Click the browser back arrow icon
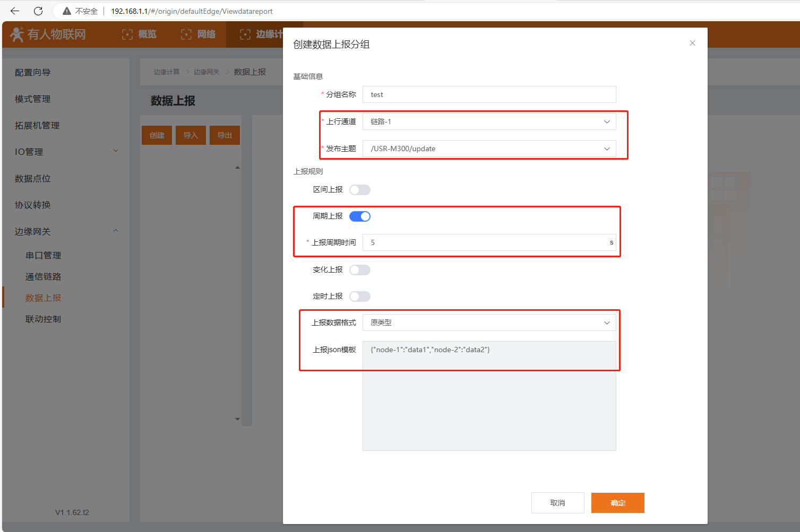Screen dimensions: 800x532 [x=15, y=11]
